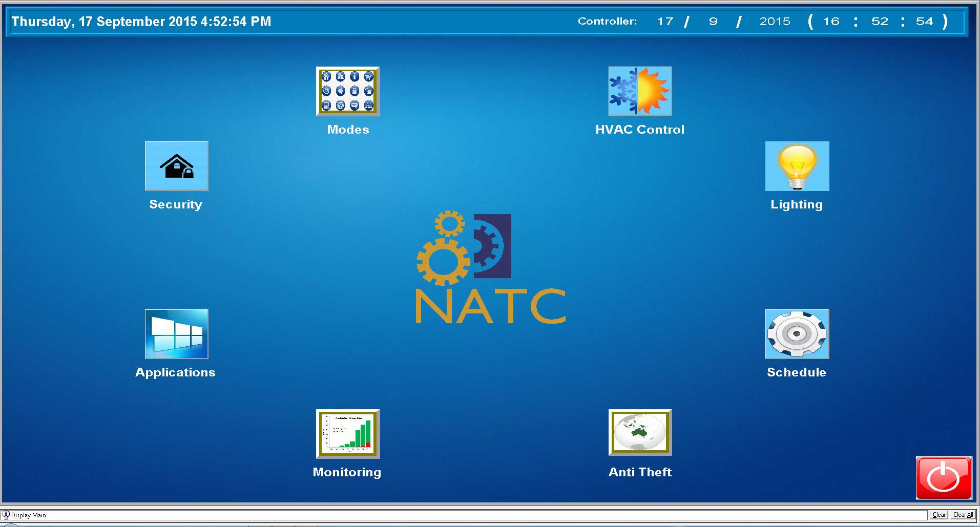Viewport: 980px width, 527px height.
Task: Click the Clear button in status bar
Action: click(x=939, y=515)
